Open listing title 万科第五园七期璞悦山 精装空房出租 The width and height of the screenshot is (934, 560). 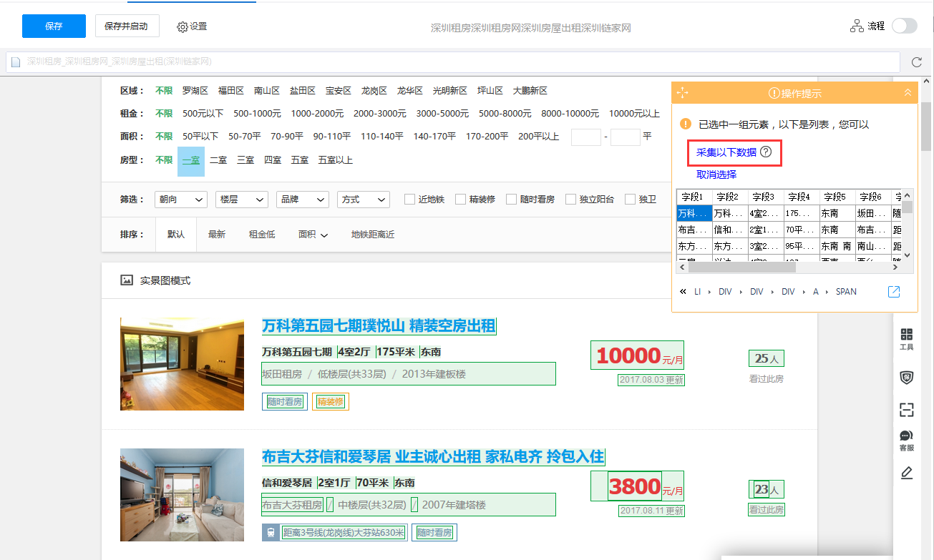(379, 326)
